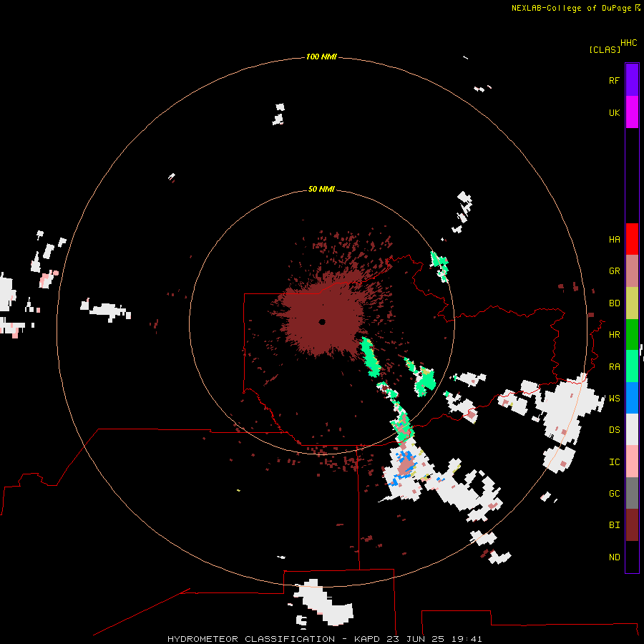Click the HHC product code text

(x=628, y=43)
